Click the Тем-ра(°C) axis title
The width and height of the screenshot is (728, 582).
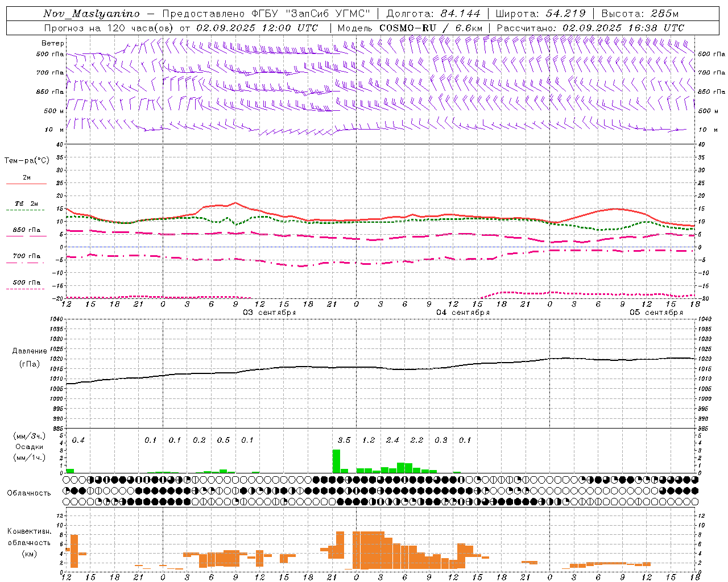click(27, 161)
